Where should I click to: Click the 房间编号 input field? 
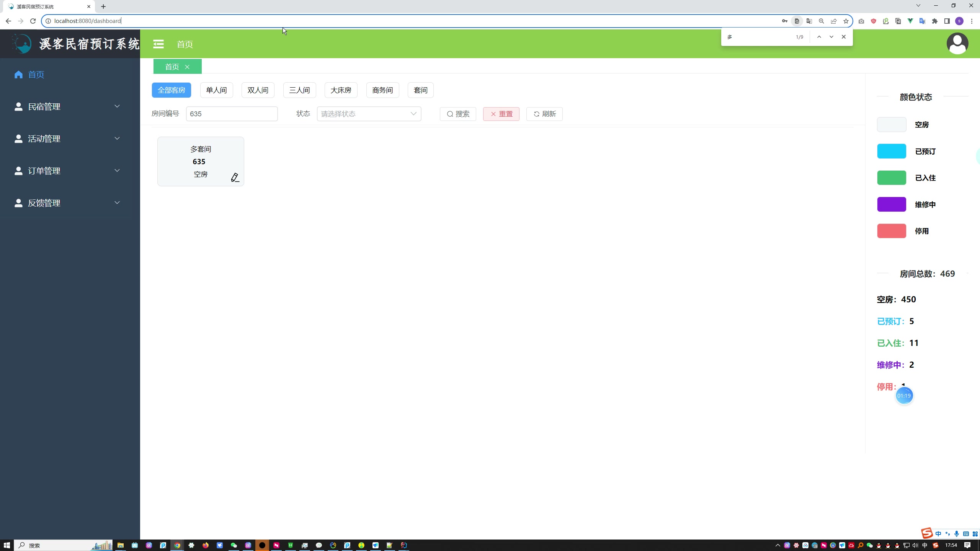tap(232, 114)
